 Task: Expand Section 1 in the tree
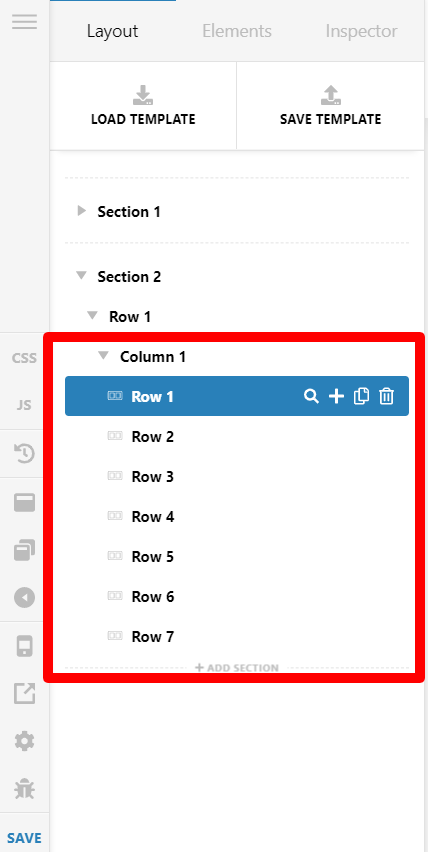(x=82, y=211)
